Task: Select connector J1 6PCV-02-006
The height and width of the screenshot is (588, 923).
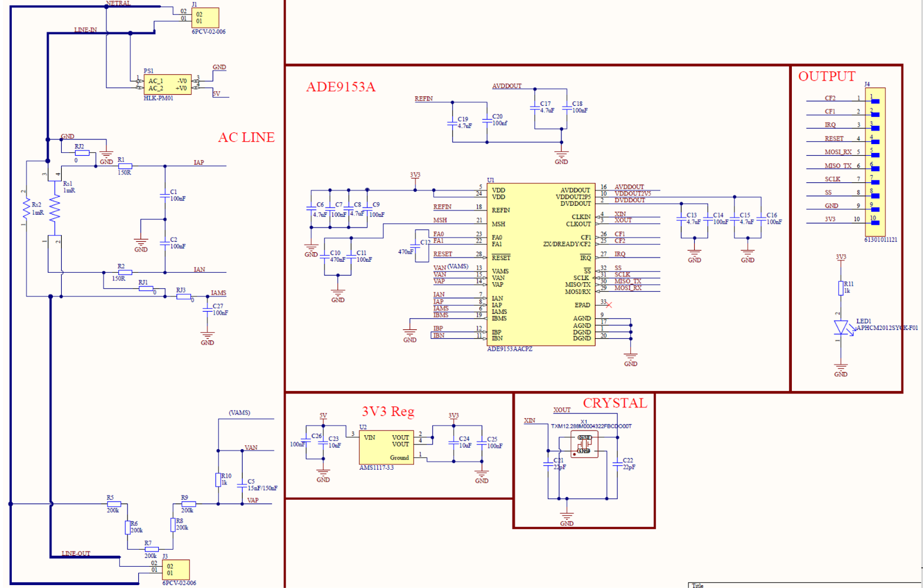Action: click(205, 18)
